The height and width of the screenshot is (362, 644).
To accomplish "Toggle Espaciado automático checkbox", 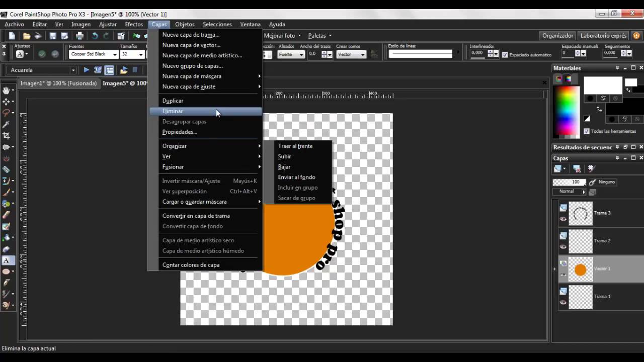I will [505, 55].
